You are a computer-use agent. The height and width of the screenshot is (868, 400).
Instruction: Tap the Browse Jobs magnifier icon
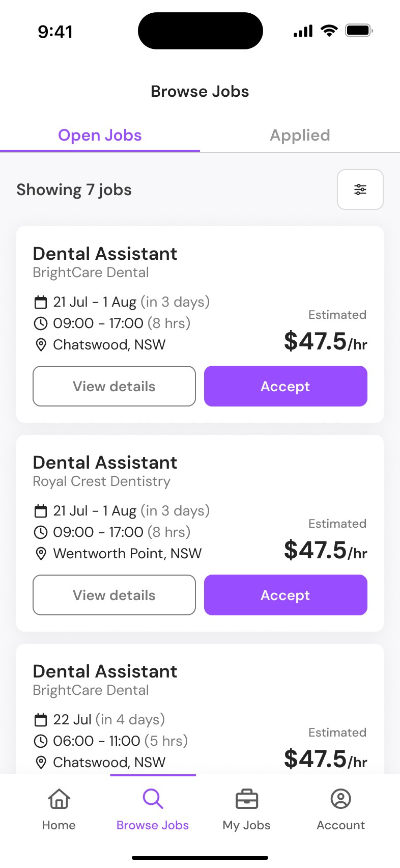(x=153, y=799)
